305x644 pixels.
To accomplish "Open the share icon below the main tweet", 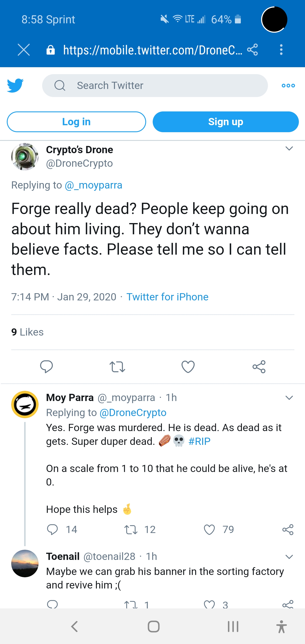I will click(259, 366).
